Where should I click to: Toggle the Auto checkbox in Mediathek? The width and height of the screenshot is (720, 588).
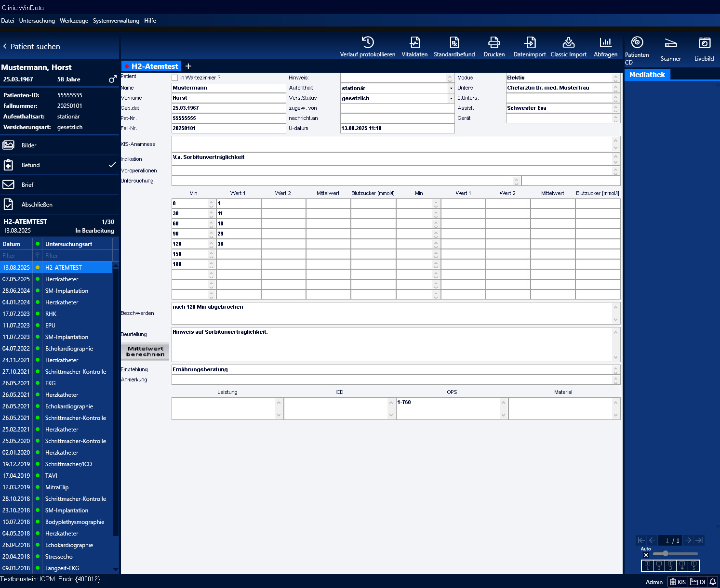coord(646,555)
